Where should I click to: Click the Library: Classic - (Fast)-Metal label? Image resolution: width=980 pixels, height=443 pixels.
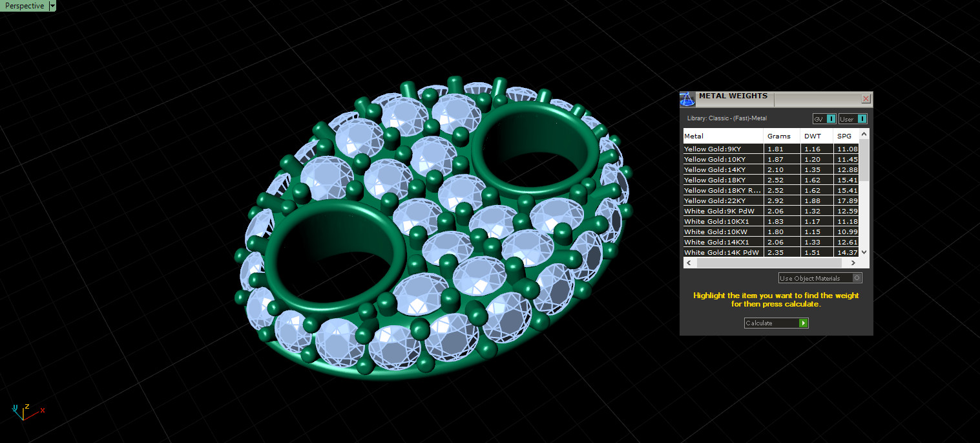click(727, 118)
